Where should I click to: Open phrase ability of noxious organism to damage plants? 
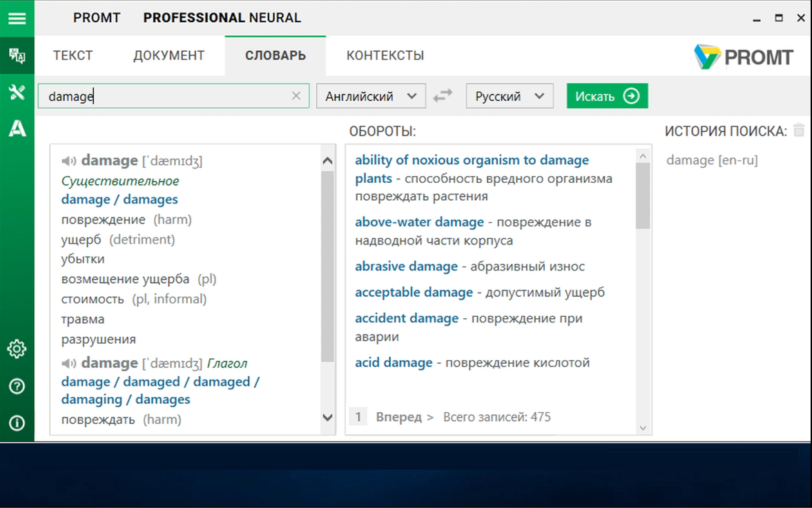[x=472, y=169]
